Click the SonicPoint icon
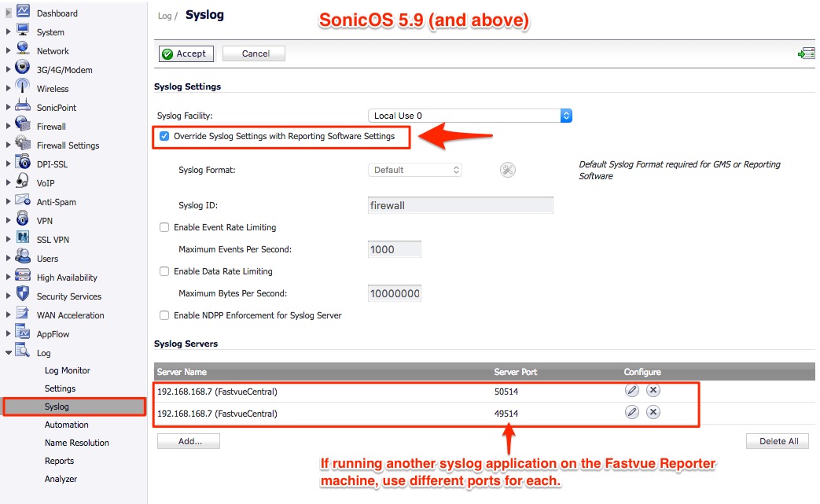This screenshot has height=504, width=820. [23, 105]
